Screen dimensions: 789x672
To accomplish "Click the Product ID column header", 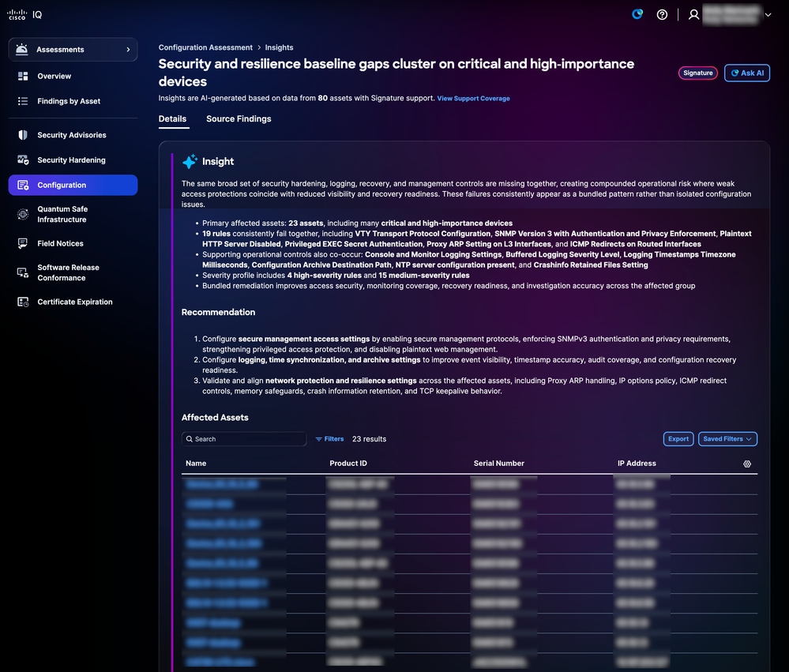I will point(348,464).
